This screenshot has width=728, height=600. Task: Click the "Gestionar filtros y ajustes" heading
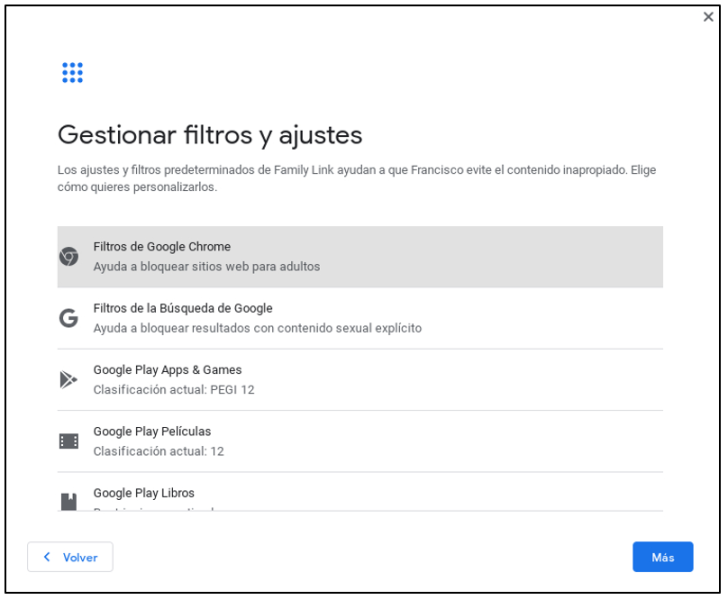tap(210, 135)
